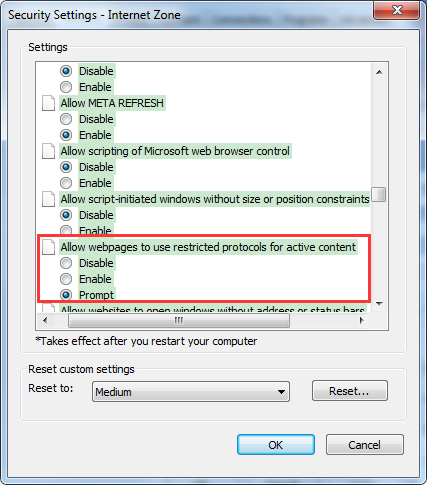Click the left arrow of the horizontal scrollbar
The width and height of the screenshot is (427, 485).
[x=45, y=320]
